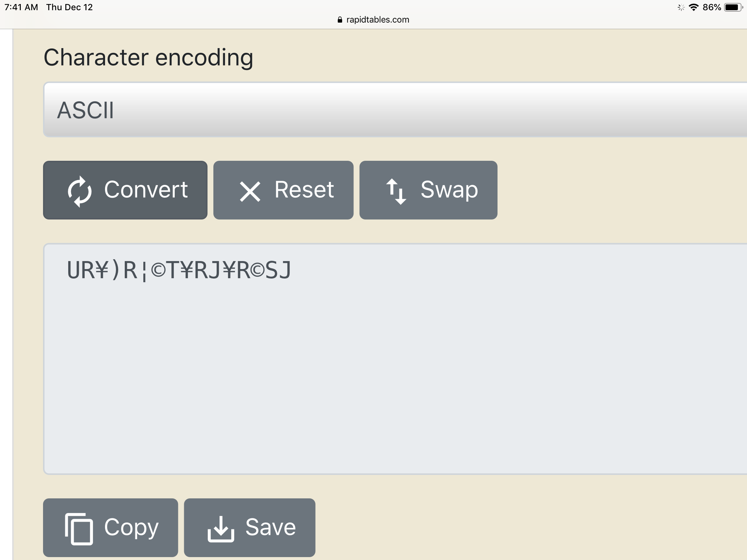Tap the 86% battery percentage text

coord(712,7)
